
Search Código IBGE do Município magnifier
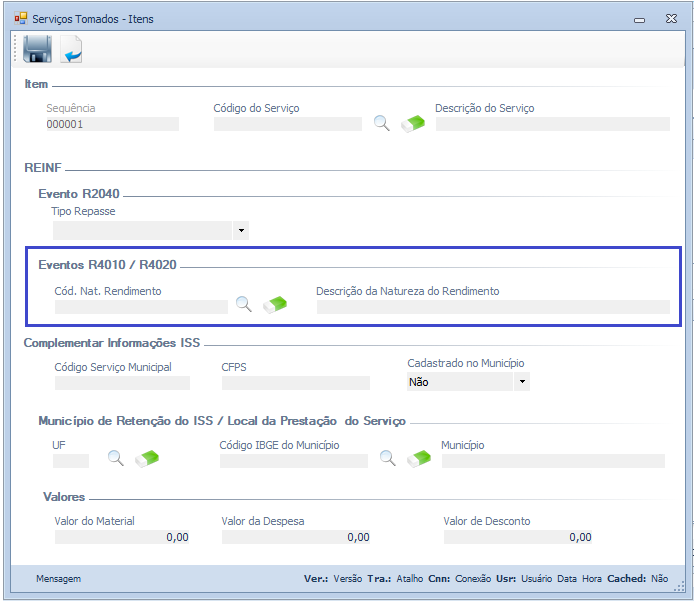388,458
